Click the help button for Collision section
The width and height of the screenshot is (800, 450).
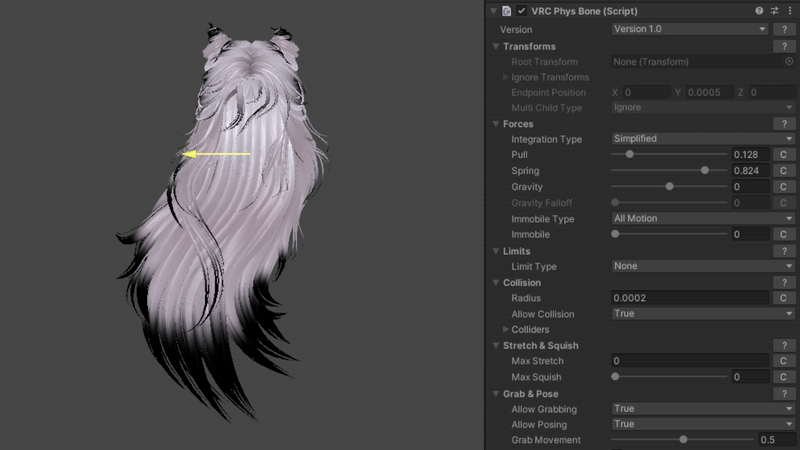pyautogui.click(x=785, y=283)
